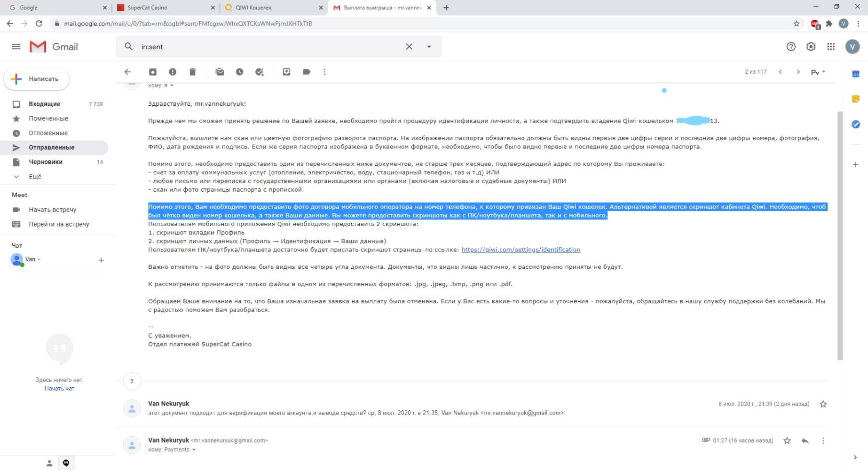The height and width of the screenshot is (470, 868).
Task: Expand recipient details next to 'кому: я'
Action: [x=172, y=86]
